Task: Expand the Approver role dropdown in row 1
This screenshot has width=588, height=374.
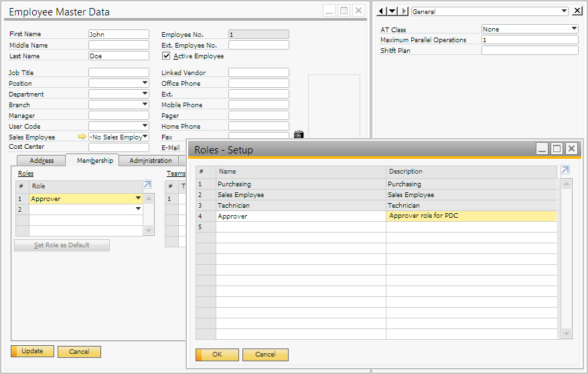Action: pos(138,198)
